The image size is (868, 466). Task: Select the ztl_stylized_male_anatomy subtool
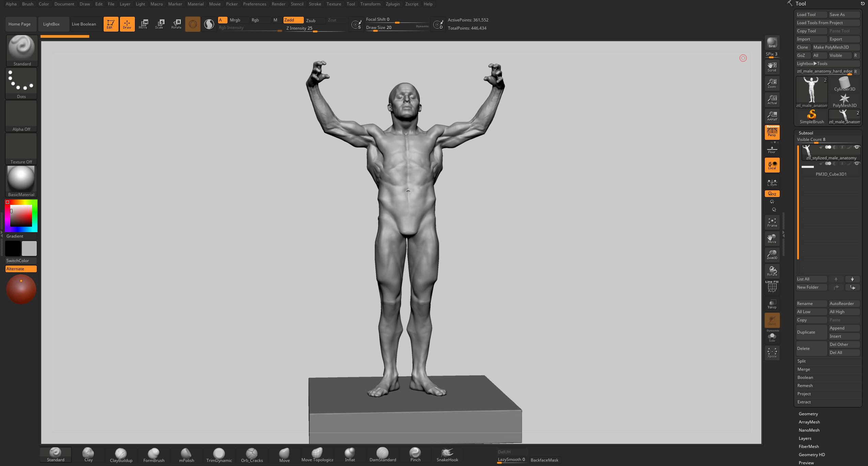831,152
